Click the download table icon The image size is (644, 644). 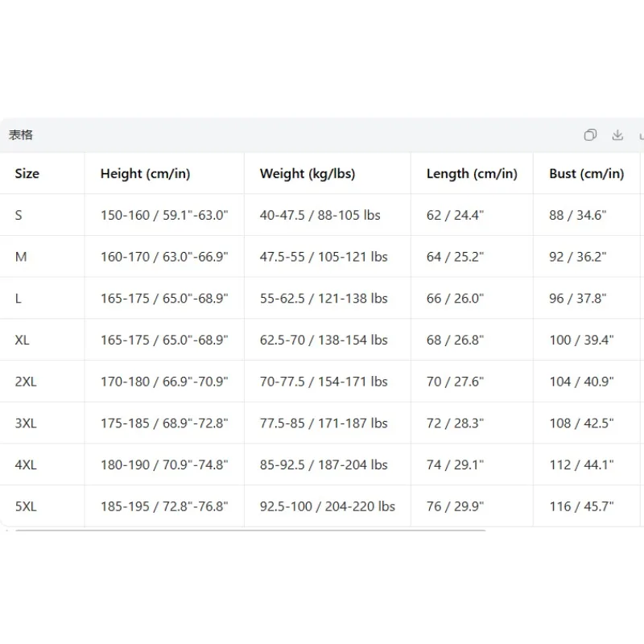pyautogui.click(x=617, y=134)
